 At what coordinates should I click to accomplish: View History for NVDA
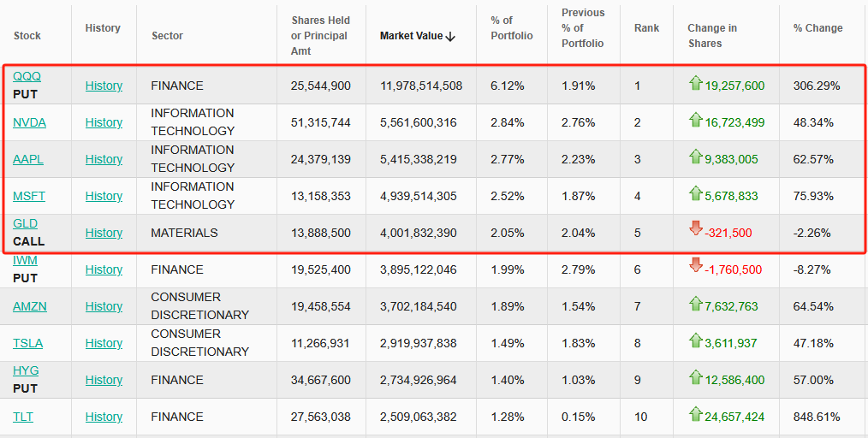coord(104,122)
